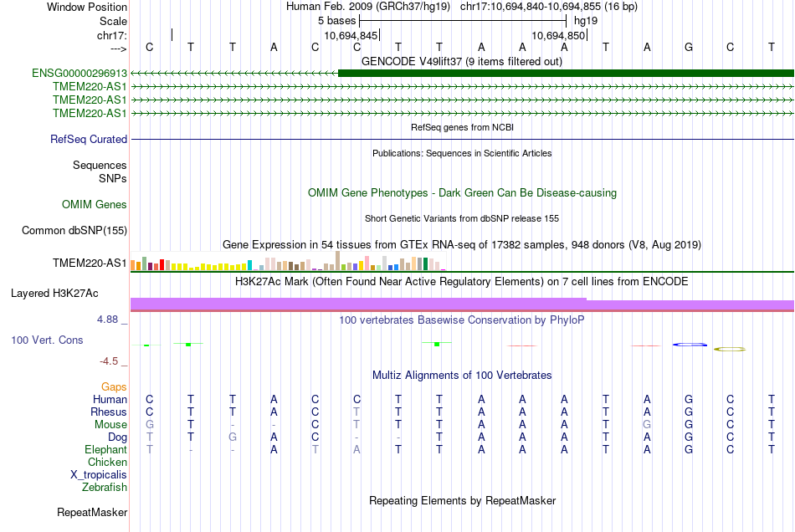Click the orange Gaps label
The height and width of the screenshot is (532, 795).
tap(114, 387)
